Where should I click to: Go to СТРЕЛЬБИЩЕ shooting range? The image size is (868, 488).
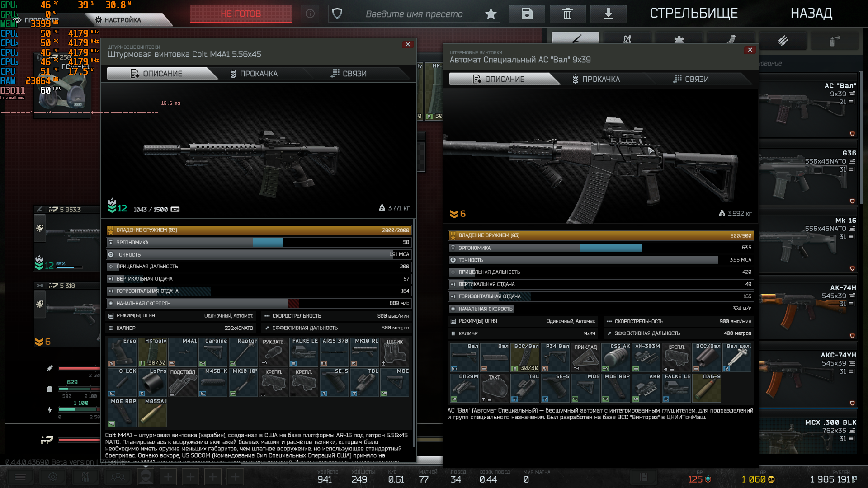click(693, 14)
